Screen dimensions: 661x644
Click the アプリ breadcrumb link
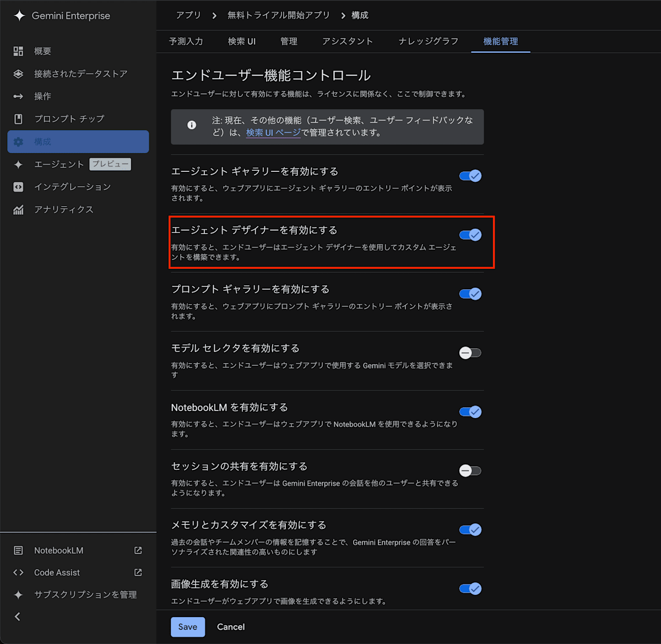tap(188, 15)
